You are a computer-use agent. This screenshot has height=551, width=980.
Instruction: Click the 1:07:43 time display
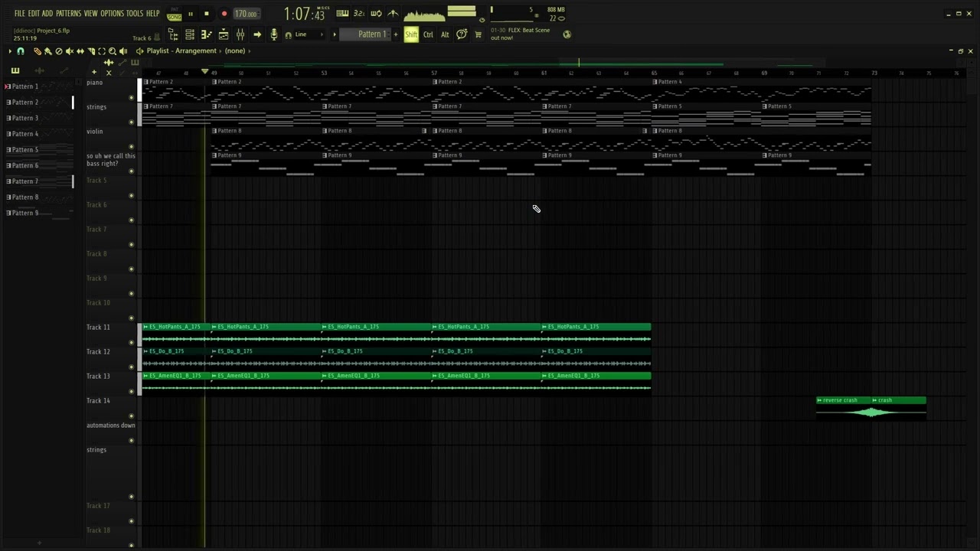coord(304,14)
